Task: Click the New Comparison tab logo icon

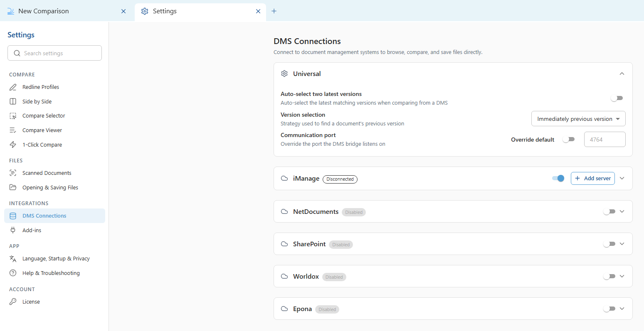Action: 11,11
